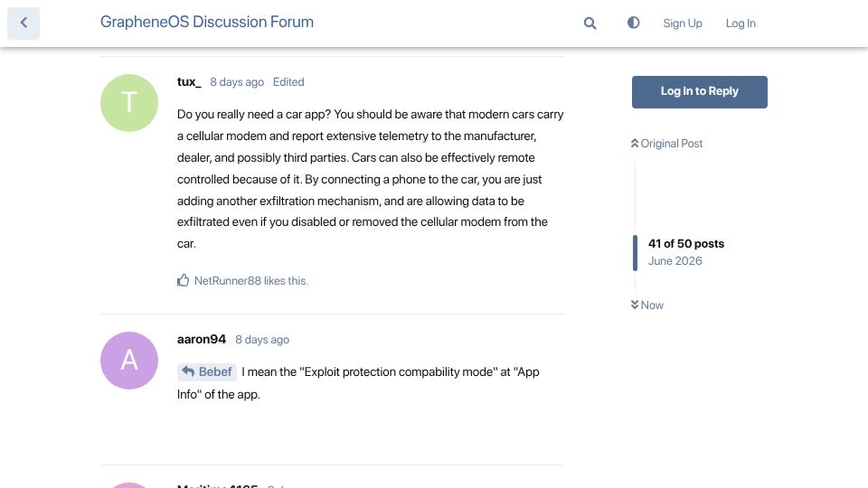868x488 pixels.
Task: Click '8 days ago' timestamp on aaron94 post
Action: click(262, 340)
